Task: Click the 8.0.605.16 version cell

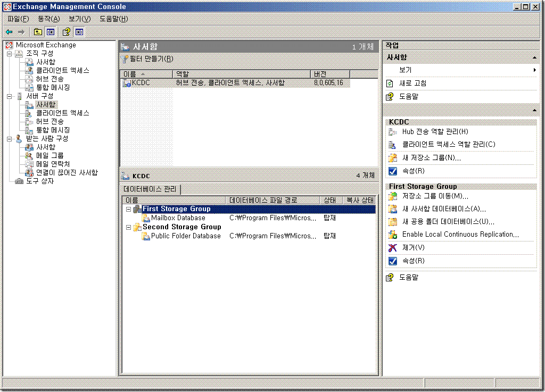Action: 328,83
